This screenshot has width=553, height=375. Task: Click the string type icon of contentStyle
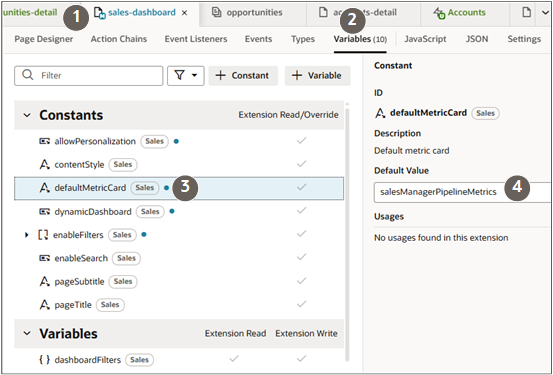point(44,165)
